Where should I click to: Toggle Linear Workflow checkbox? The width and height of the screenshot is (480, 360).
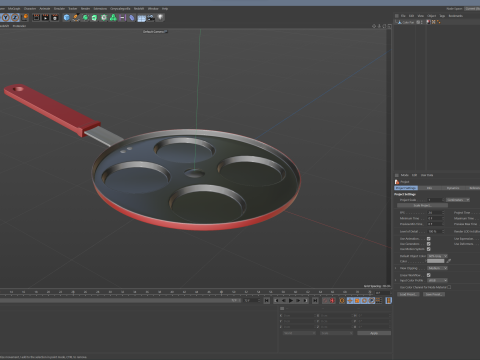429,275
